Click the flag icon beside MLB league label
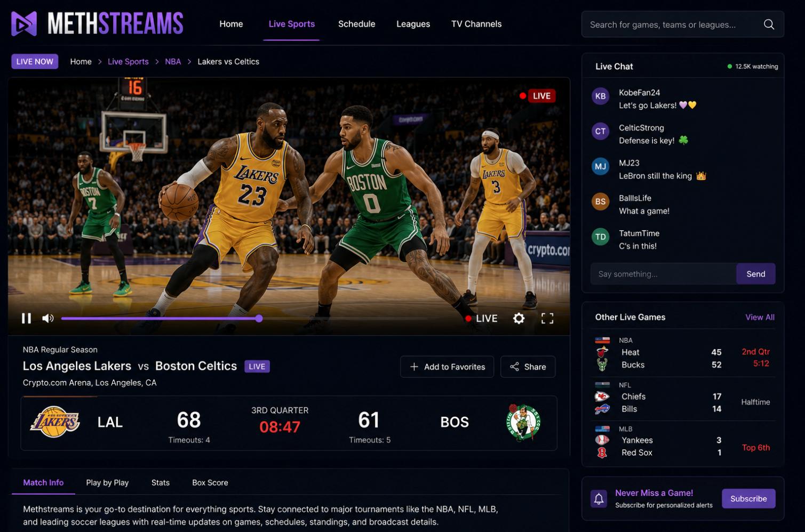 (602, 429)
